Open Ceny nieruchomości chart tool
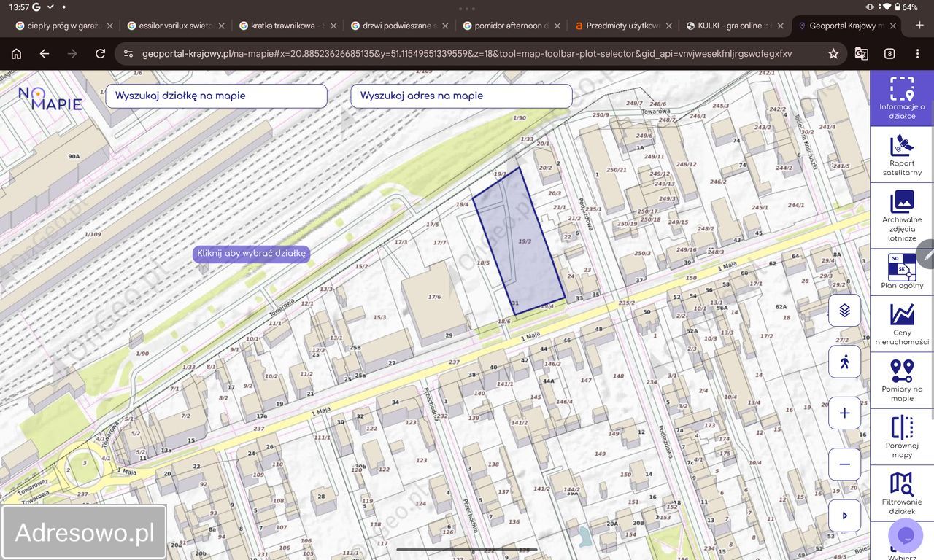 pos(902,324)
